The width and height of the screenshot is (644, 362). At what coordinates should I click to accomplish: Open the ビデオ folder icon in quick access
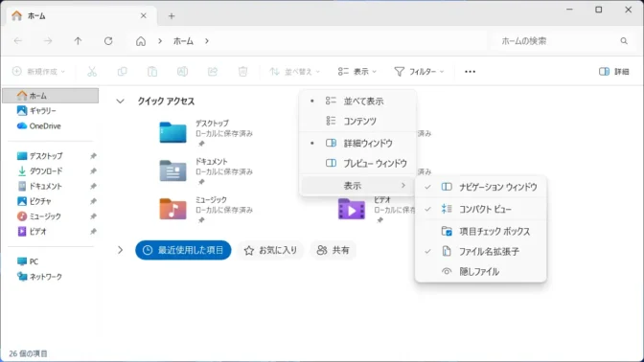351,209
